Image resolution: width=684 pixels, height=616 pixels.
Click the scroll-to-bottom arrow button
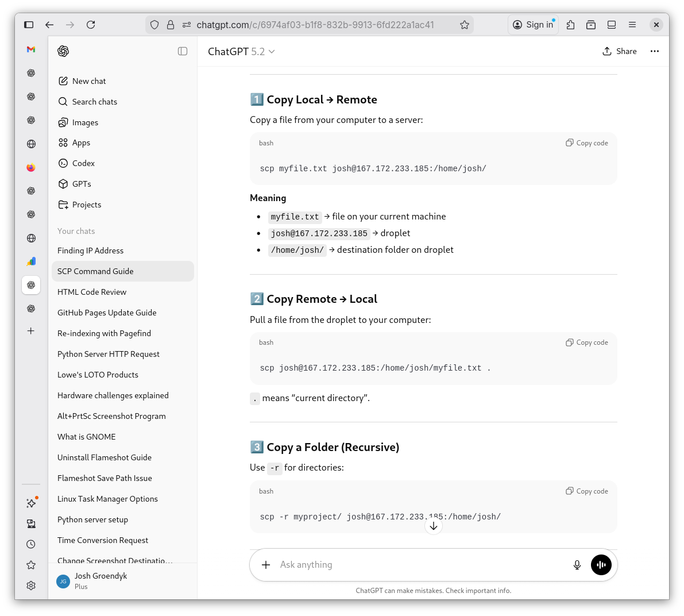[x=434, y=526]
